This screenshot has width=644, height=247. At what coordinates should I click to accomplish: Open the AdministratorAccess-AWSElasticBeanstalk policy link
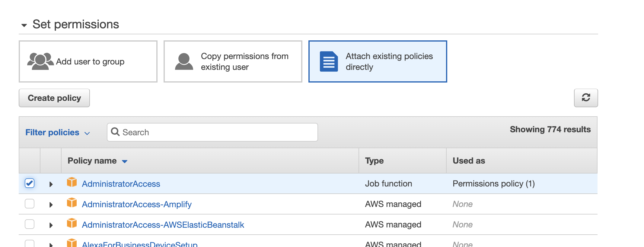click(163, 225)
